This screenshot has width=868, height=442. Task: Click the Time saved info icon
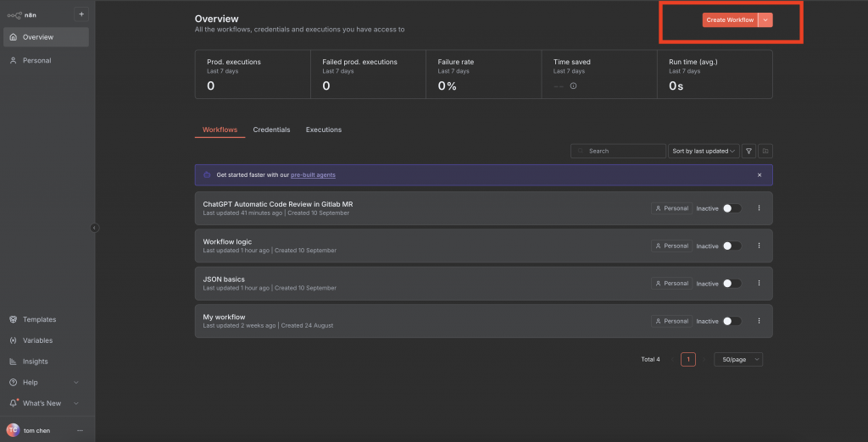(573, 86)
